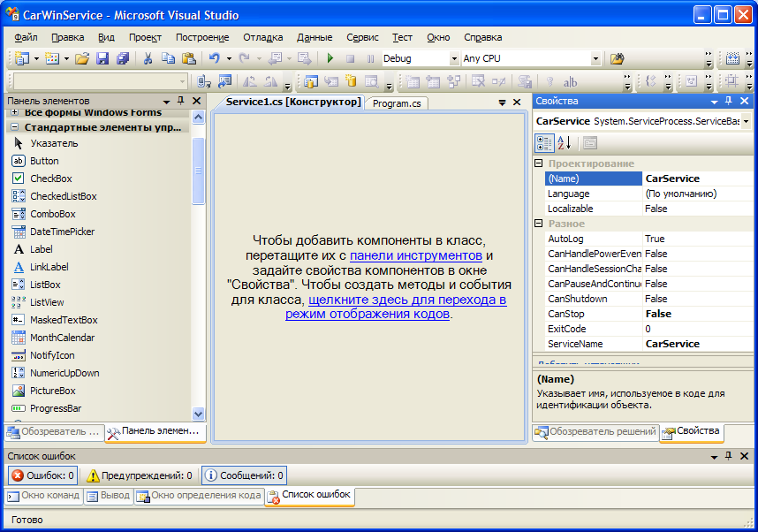Open the Окно команд tab
The image size is (758, 532).
coord(44,496)
